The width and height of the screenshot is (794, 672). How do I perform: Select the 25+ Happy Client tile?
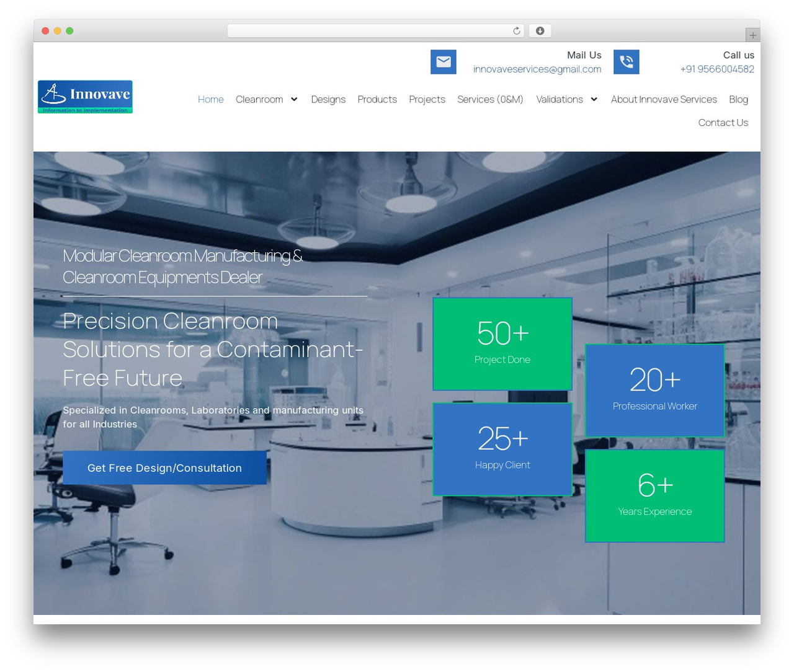(x=502, y=449)
